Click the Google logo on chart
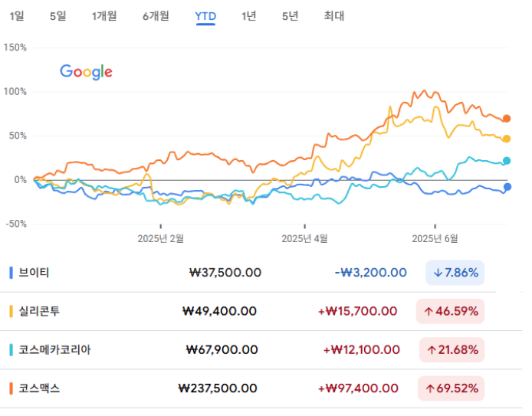 point(86,72)
